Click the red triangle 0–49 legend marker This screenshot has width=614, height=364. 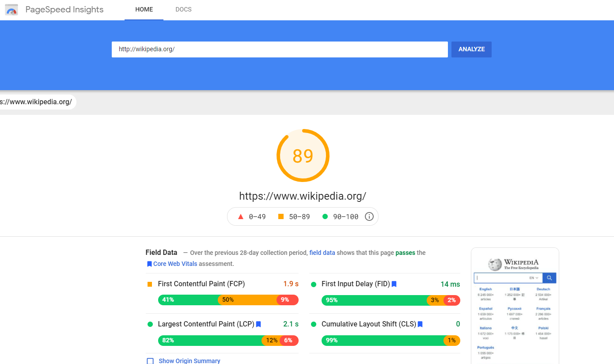(x=241, y=216)
